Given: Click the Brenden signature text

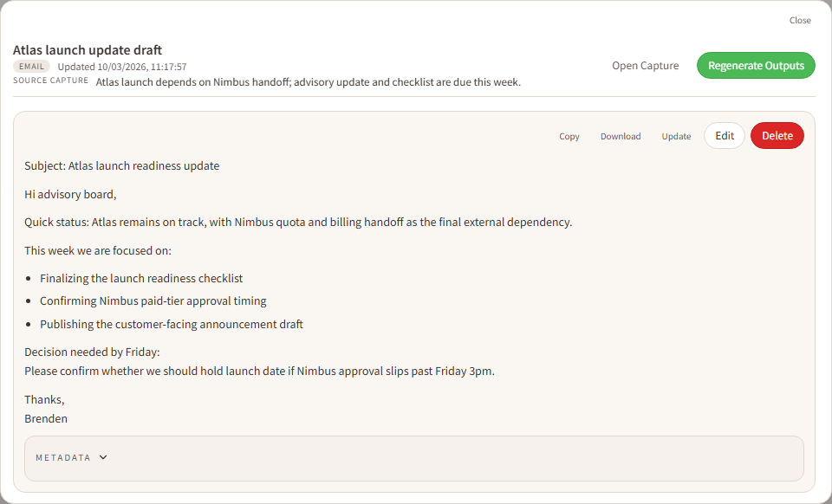Looking at the screenshot, I should (46, 418).
